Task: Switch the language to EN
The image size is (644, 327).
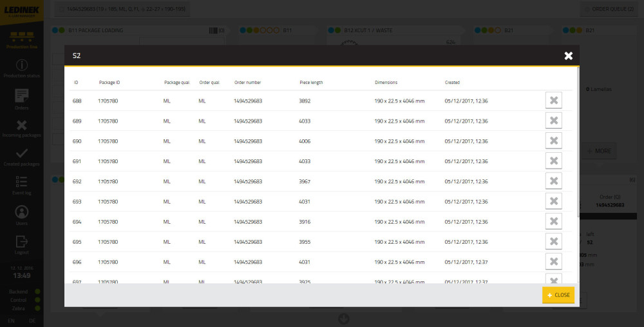Action: (11, 320)
